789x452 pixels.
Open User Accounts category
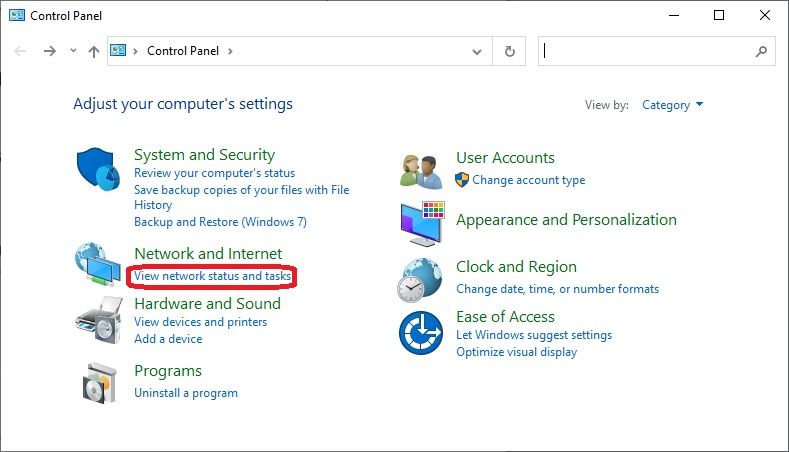pyautogui.click(x=505, y=158)
